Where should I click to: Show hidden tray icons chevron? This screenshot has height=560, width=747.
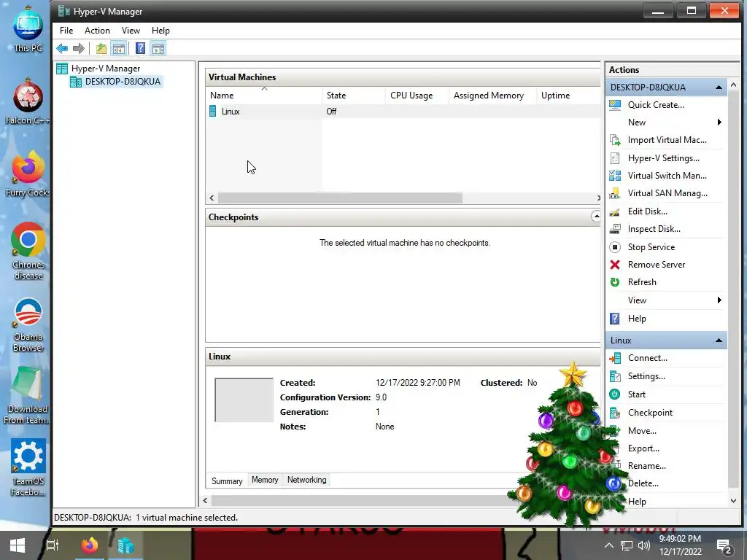(x=609, y=545)
